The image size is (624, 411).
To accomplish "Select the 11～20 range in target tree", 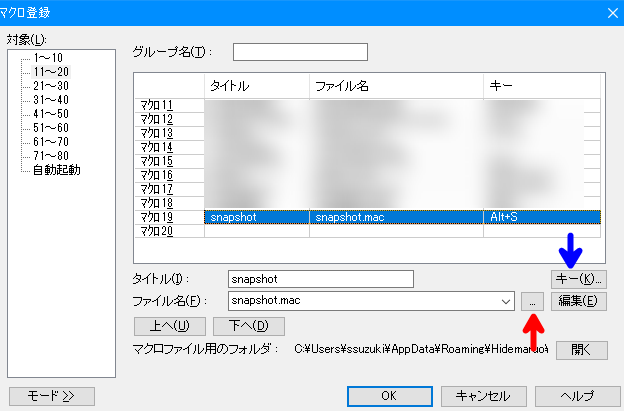I will (51, 72).
